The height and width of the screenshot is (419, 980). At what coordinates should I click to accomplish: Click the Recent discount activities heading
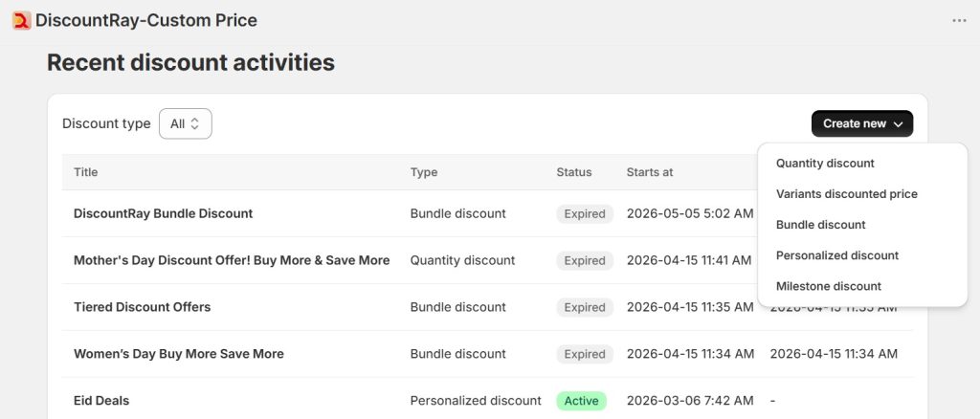[x=190, y=62]
